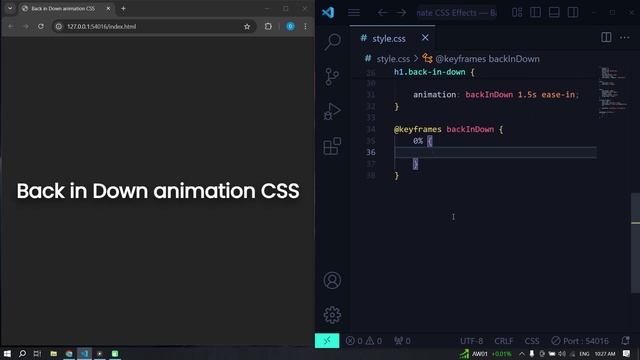Open Windows Action Center notifications
This screenshot has width=640, height=360.
[627, 353]
